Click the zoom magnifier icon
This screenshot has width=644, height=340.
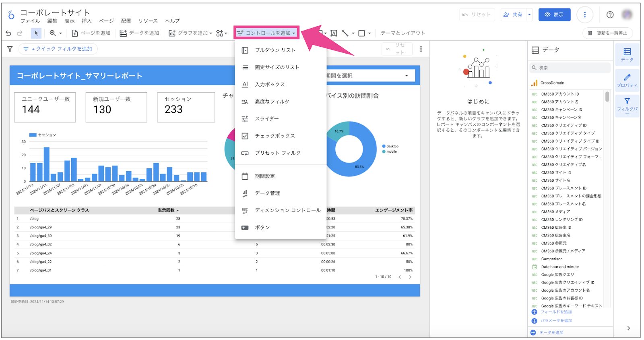point(53,33)
